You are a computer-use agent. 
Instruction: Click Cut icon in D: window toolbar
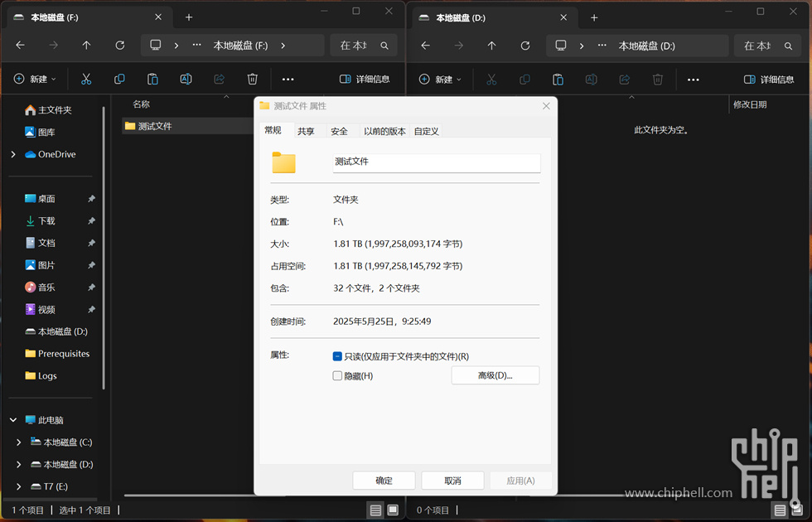point(491,80)
